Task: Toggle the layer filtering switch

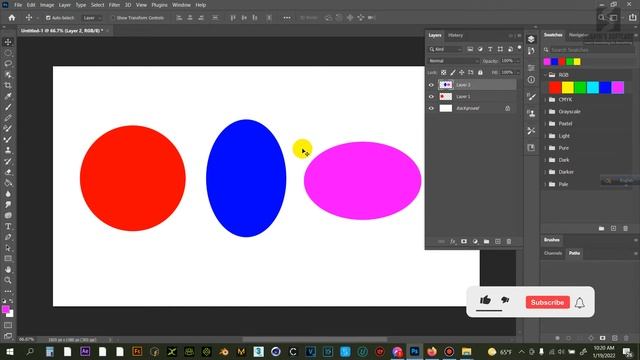Action: tap(520, 48)
